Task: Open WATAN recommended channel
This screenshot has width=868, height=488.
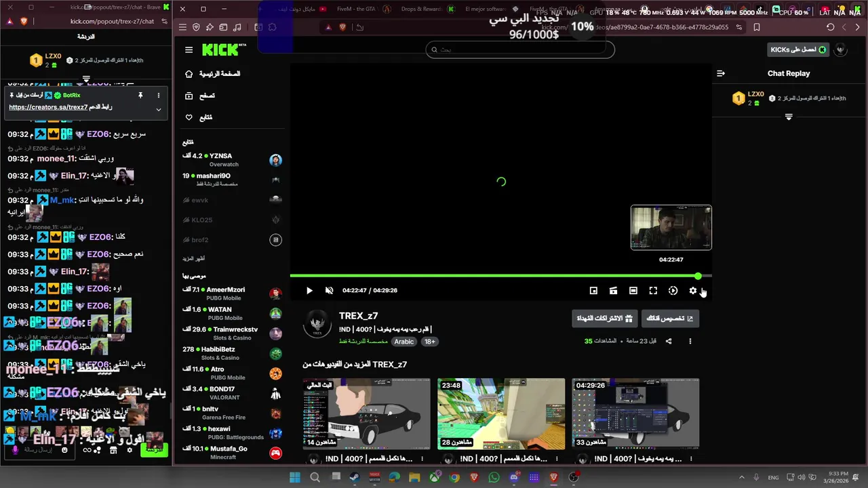Action: click(x=232, y=313)
